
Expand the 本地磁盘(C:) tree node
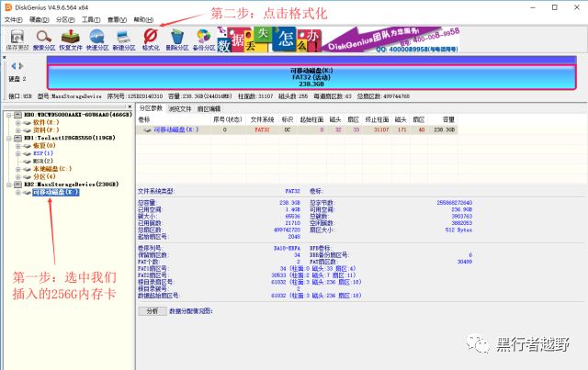click(x=17, y=169)
